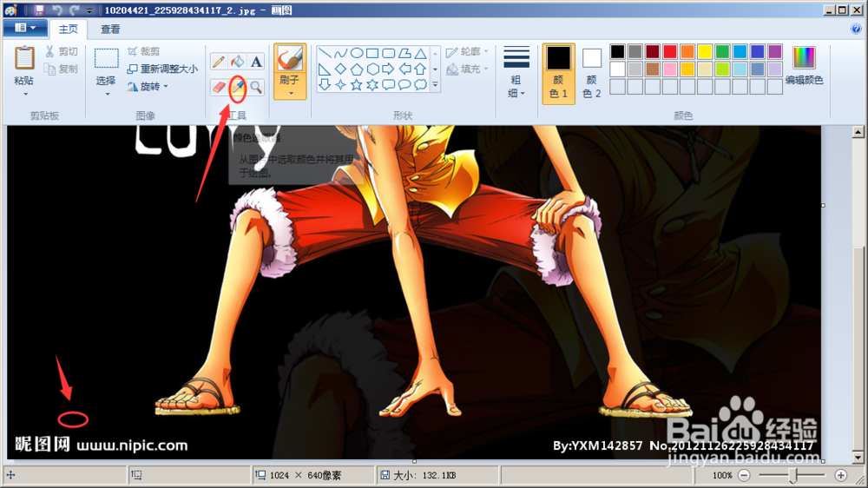This screenshot has height=488, width=868.
Task: Choose the Rectangle shape
Action: [372, 53]
